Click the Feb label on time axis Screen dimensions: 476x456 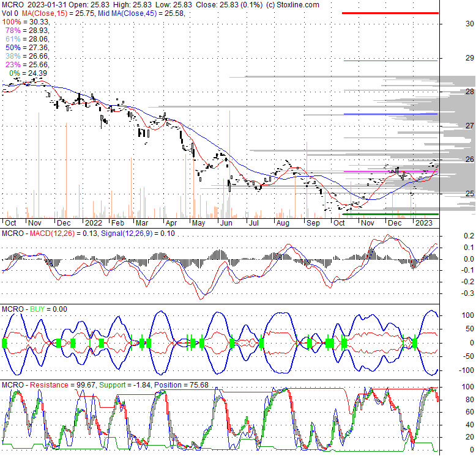click(117, 223)
